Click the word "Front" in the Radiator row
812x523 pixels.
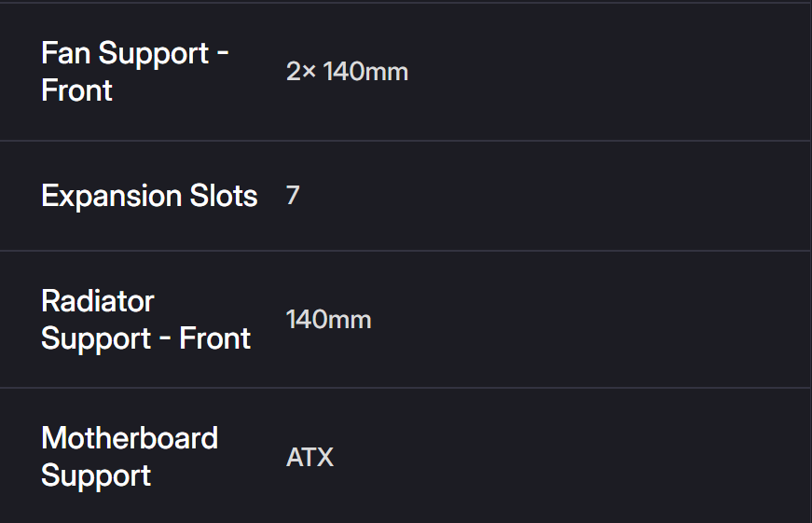pyautogui.click(x=215, y=338)
